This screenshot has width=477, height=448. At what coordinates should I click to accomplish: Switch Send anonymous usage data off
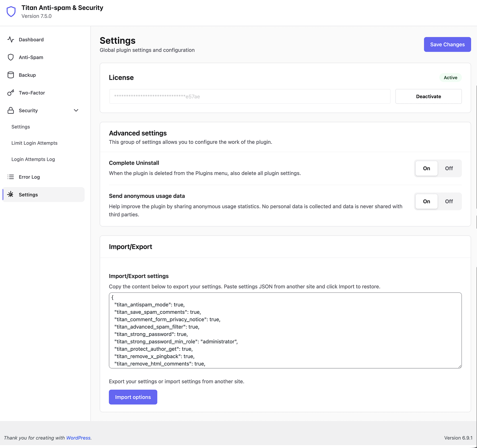[x=449, y=202]
